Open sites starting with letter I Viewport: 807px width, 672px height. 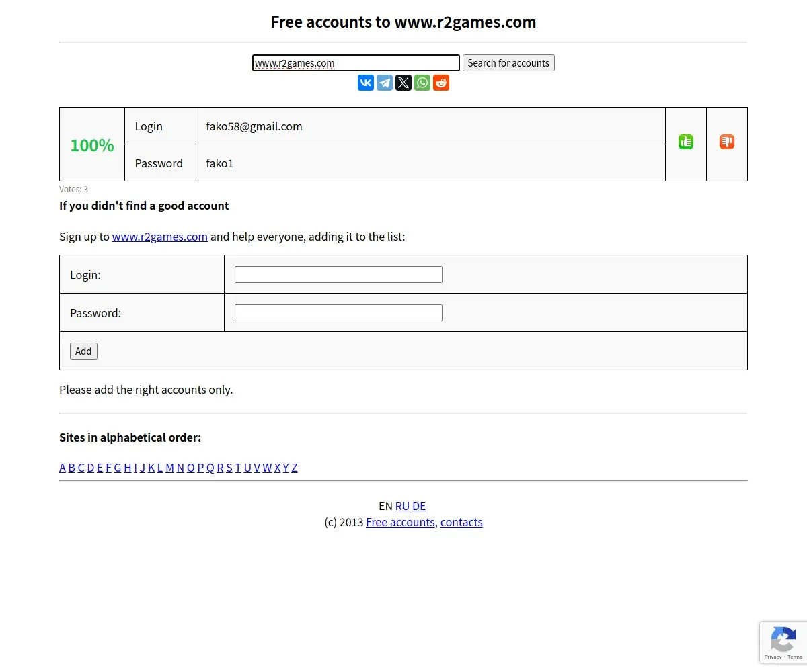(x=135, y=468)
